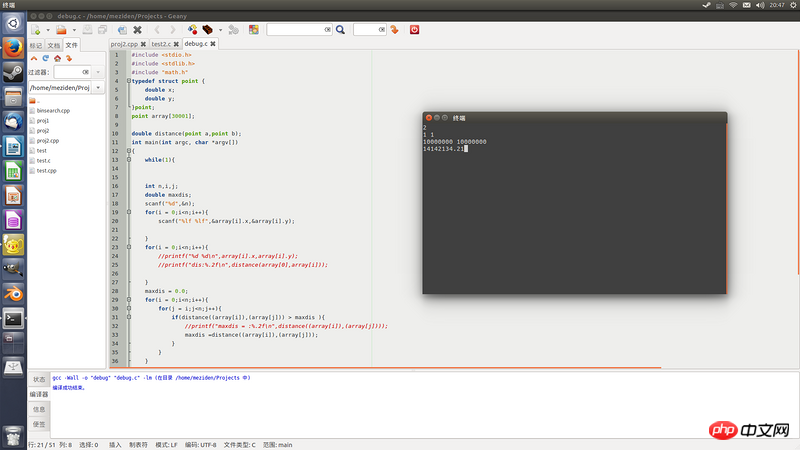Refresh the file browser listing

(45, 58)
